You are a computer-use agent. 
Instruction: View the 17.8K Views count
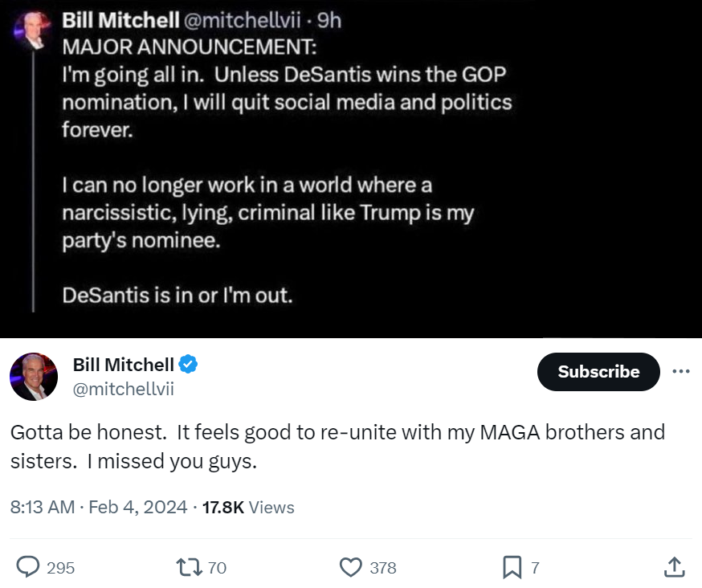248,508
